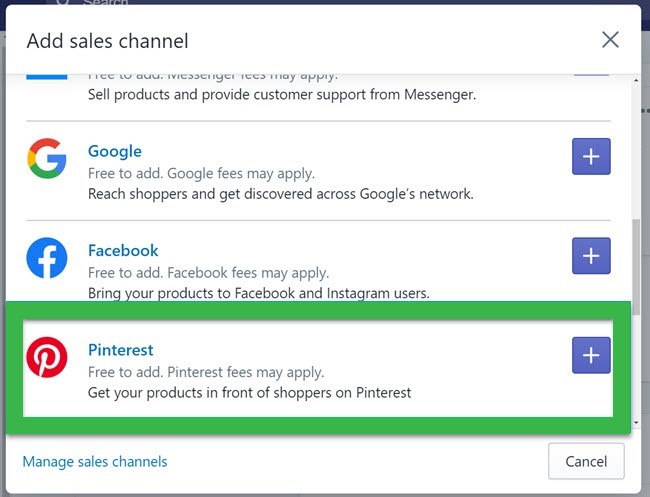Open the Manage sales channels link
Image resolution: width=650 pixels, height=497 pixels.
pyautogui.click(x=95, y=462)
